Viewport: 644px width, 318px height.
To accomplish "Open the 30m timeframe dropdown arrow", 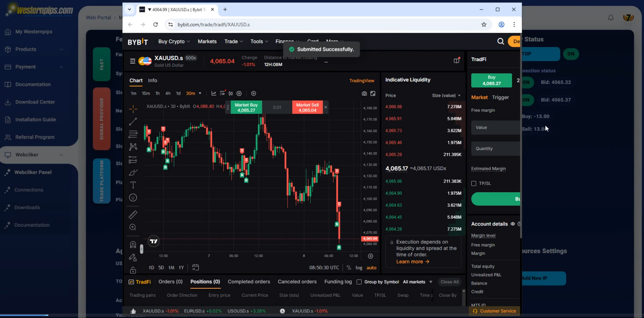I will 200,94.
